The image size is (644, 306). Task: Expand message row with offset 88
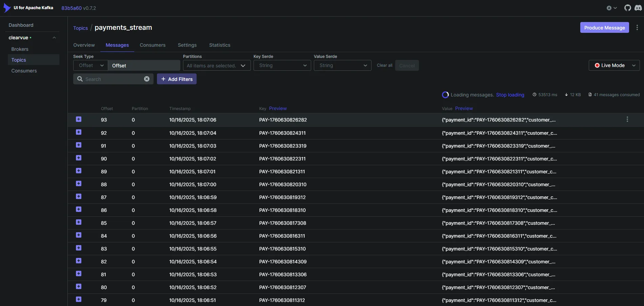coord(79,183)
